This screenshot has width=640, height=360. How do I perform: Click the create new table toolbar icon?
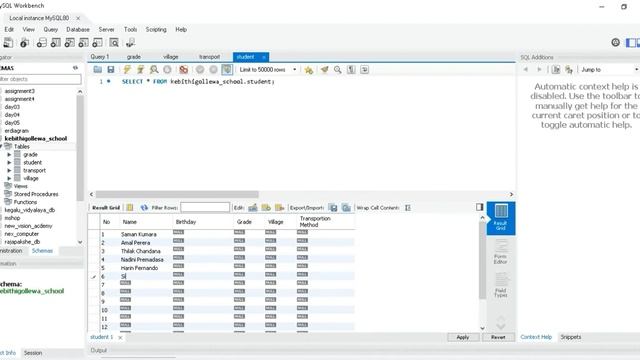[56, 42]
